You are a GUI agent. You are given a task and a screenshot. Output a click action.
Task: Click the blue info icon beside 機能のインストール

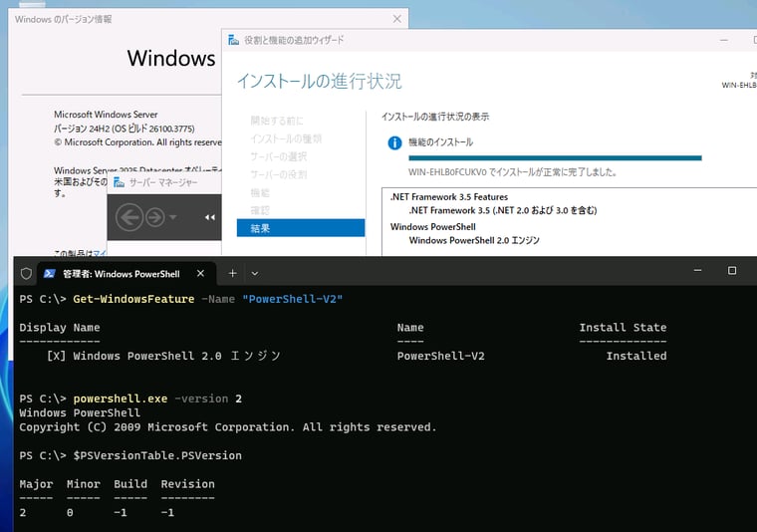pos(394,142)
